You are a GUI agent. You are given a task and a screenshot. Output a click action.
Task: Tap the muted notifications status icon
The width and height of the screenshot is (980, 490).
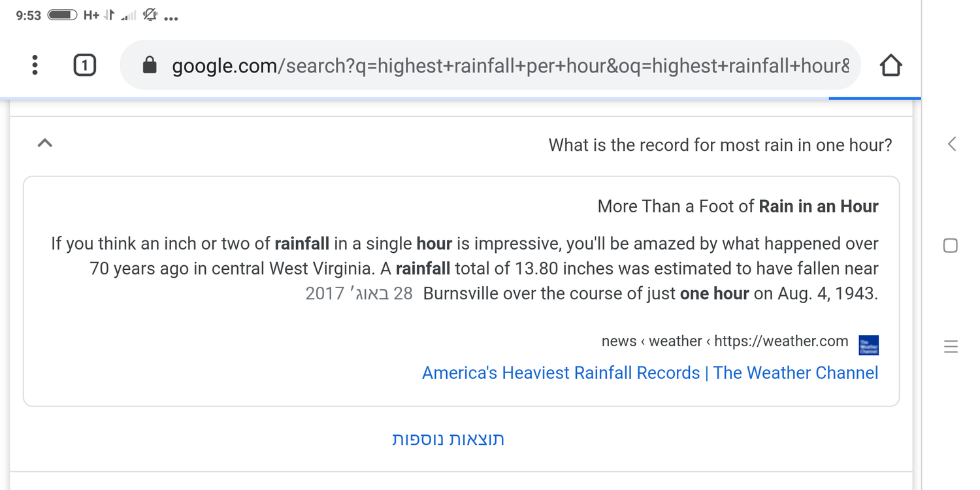click(x=150, y=15)
